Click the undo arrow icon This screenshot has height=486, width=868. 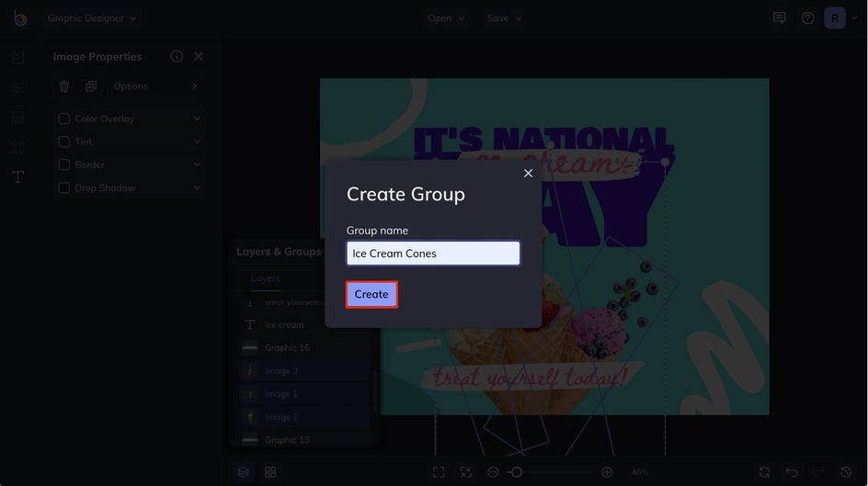click(792, 472)
